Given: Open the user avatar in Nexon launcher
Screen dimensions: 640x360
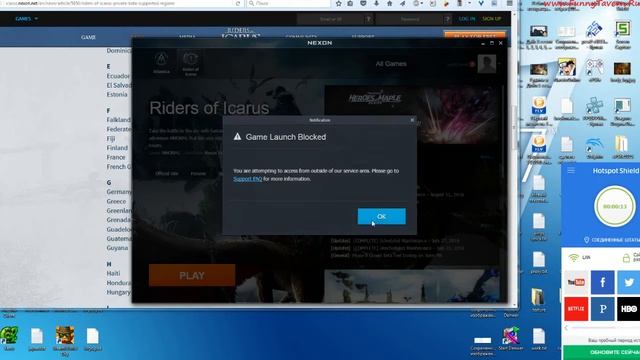Looking at the screenshot, I should pyautogui.click(x=487, y=64).
